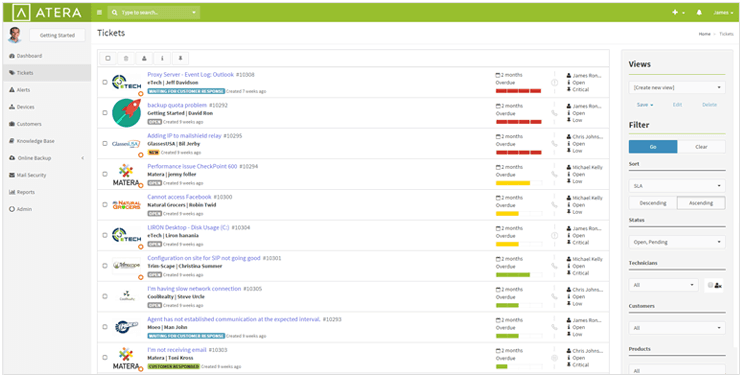742x377 pixels.
Task: Open the Create new view dropdown
Action: coord(677,88)
